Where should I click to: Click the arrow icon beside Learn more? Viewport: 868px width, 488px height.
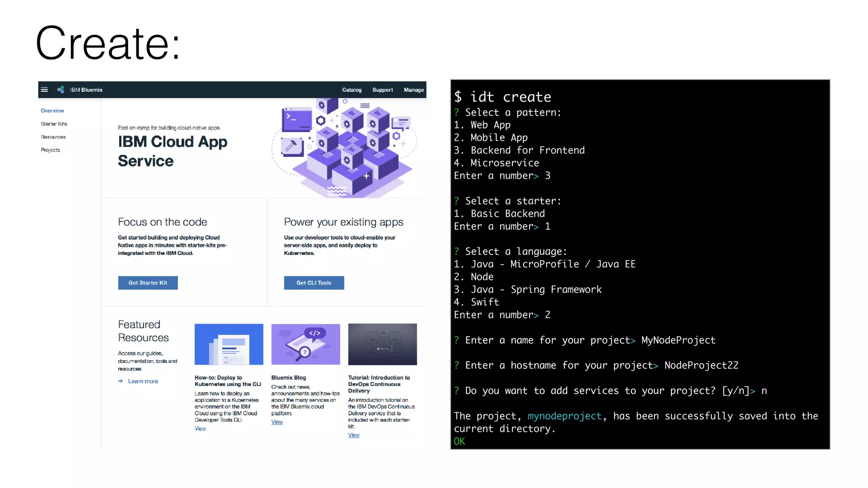coord(120,381)
